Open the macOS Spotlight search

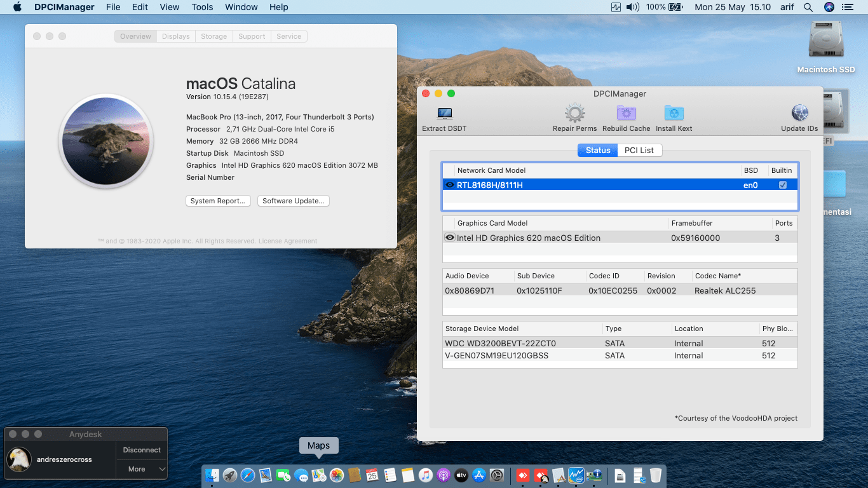(808, 7)
